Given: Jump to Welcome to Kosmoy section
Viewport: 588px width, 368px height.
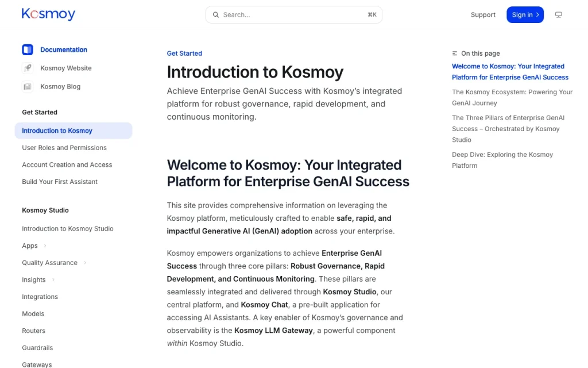Looking at the screenshot, I should click(510, 72).
